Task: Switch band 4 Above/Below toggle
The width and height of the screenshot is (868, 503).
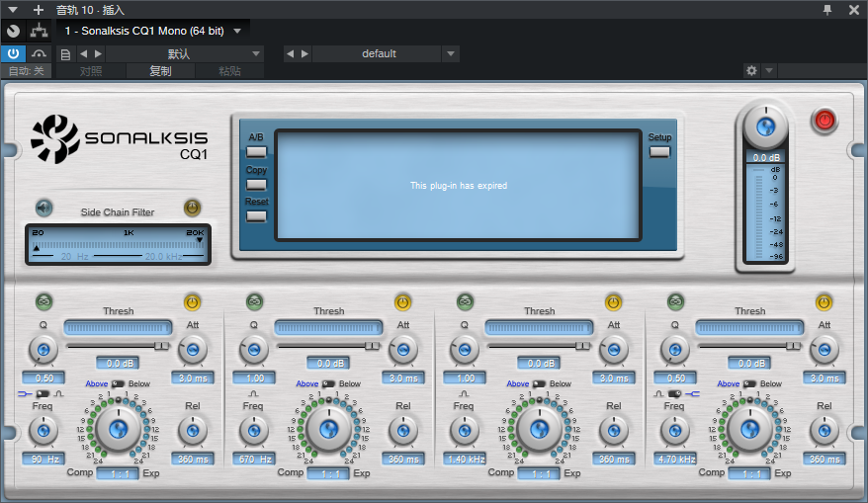Action: pos(750,383)
